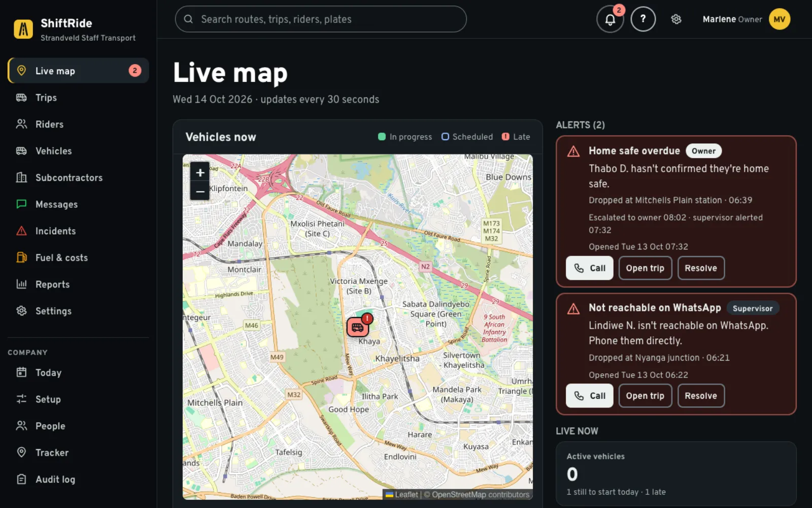Image resolution: width=812 pixels, height=508 pixels.
Task: Open Subcontractors page
Action: coord(79,178)
